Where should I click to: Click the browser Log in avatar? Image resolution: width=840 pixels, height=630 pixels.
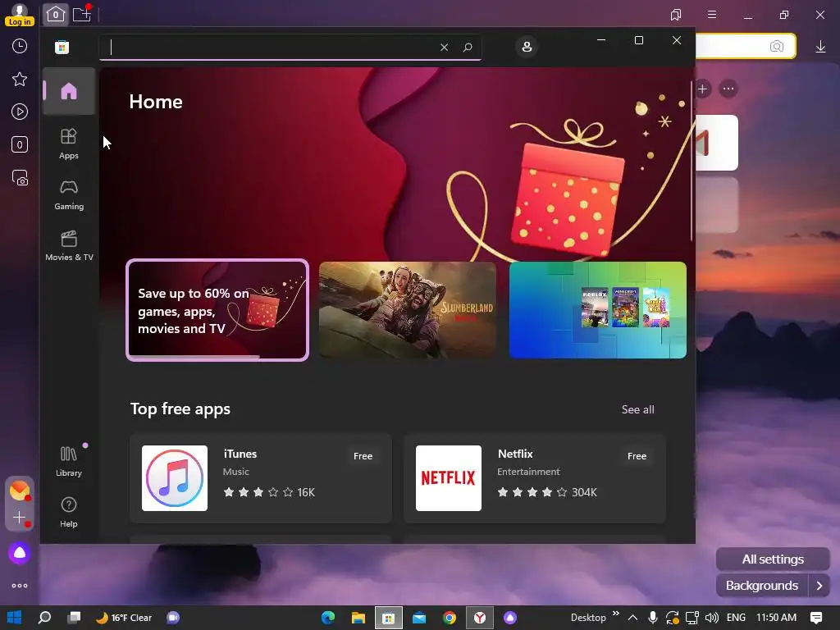pyautogui.click(x=20, y=15)
